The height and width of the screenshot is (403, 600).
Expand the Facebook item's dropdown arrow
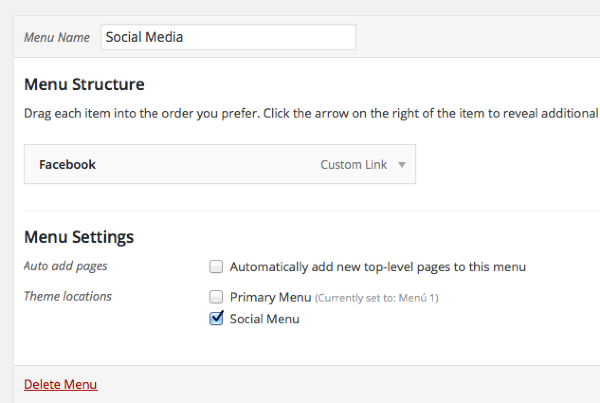pos(401,165)
